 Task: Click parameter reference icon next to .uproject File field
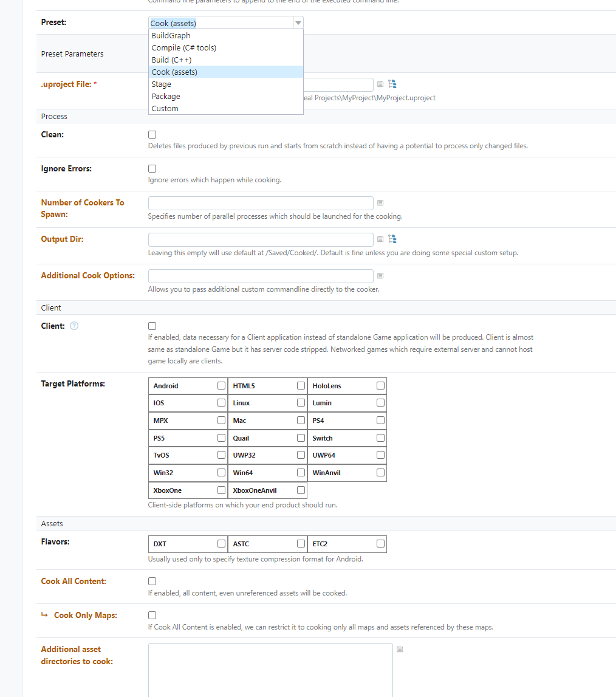pos(380,84)
